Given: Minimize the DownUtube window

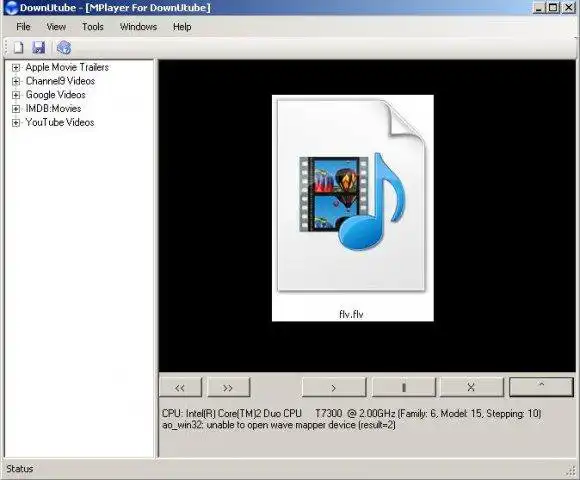Looking at the screenshot, I should 539,7.
